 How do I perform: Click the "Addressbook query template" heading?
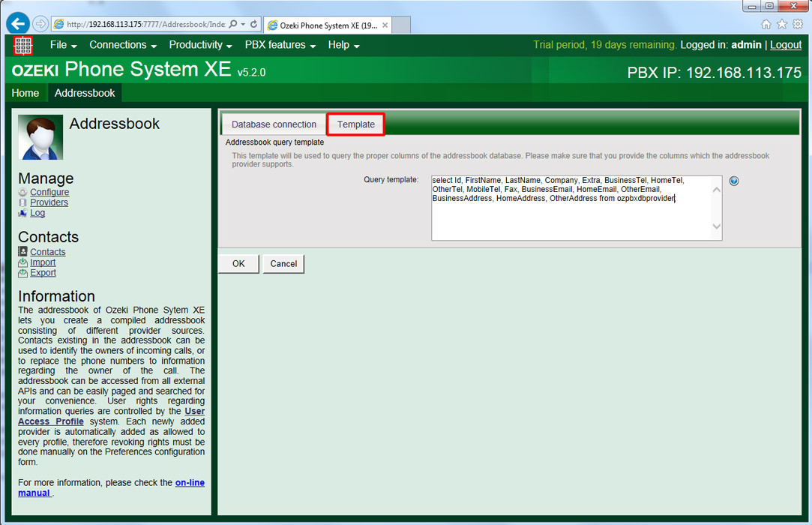coord(274,142)
